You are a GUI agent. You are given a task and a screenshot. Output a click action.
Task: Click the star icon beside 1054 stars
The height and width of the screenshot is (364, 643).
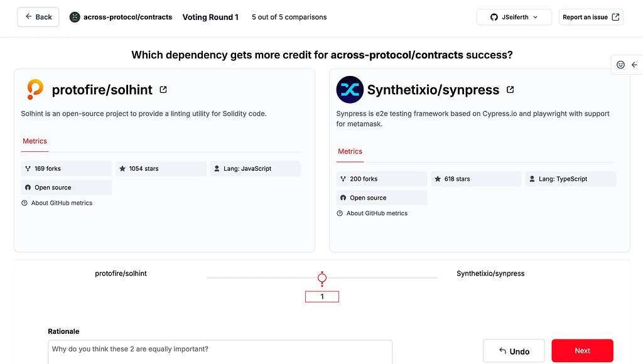click(122, 169)
